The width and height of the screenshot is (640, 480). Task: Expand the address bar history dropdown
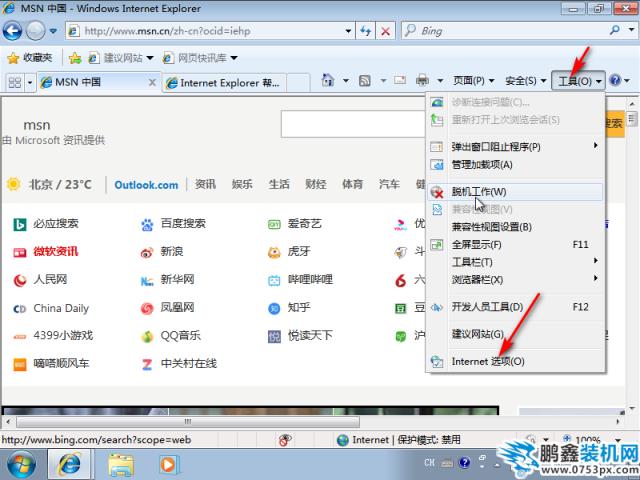coord(348,31)
